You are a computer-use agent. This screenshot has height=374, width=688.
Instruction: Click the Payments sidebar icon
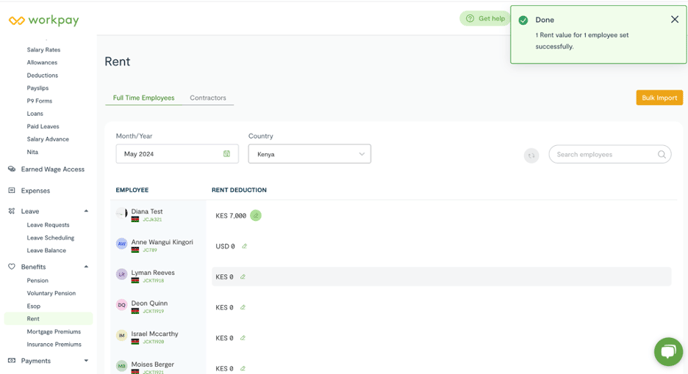12,360
